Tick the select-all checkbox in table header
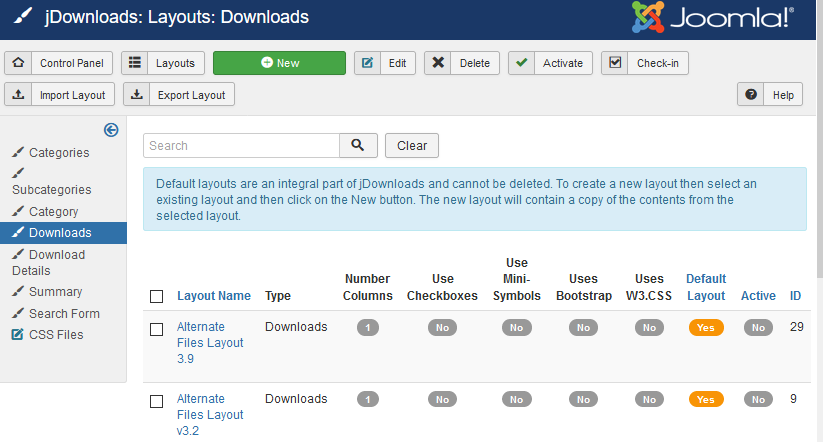The image size is (823, 442). click(x=156, y=297)
